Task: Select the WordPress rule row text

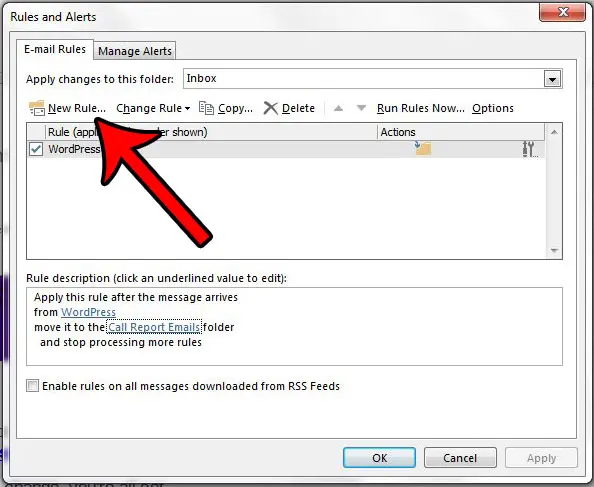Action: pyautogui.click(x=74, y=149)
